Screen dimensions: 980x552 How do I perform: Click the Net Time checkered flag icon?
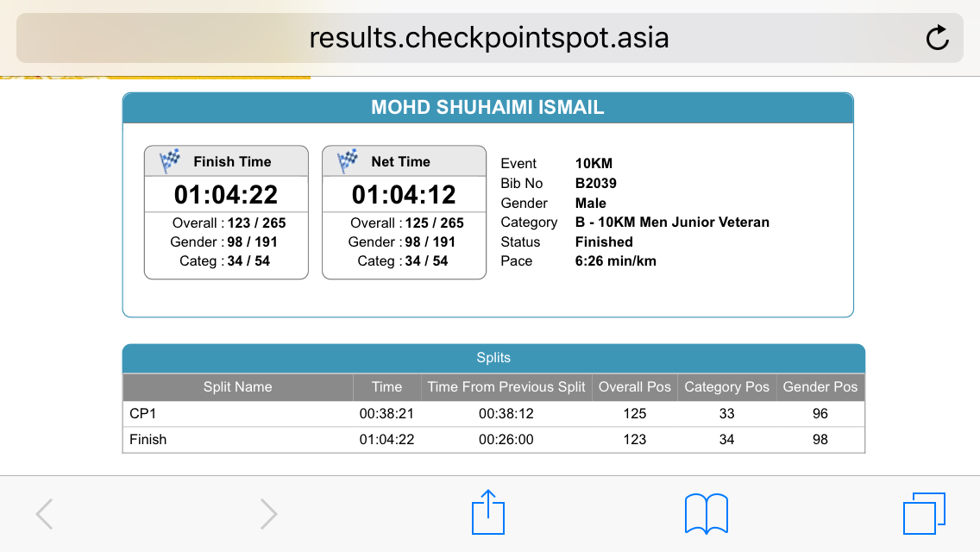348,161
